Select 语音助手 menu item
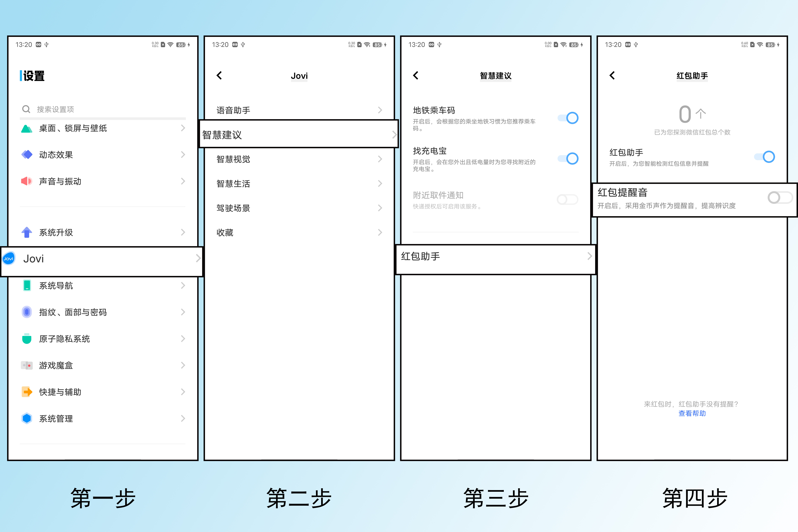The height and width of the screenshot is (532, 798). (299, 109)
